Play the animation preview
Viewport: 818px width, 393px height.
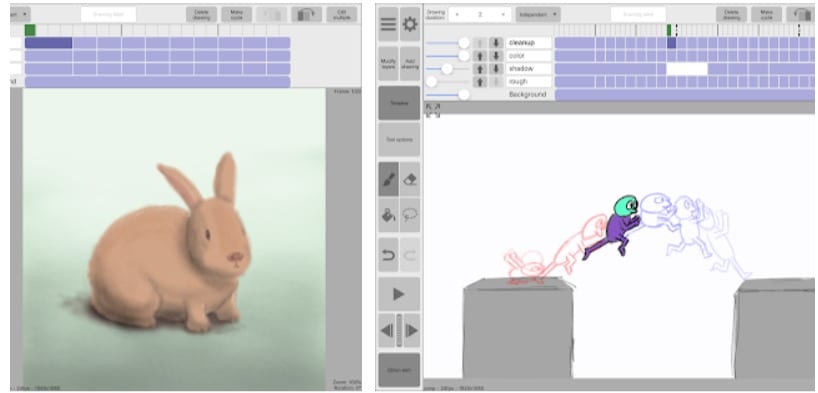tap(399, 294)
